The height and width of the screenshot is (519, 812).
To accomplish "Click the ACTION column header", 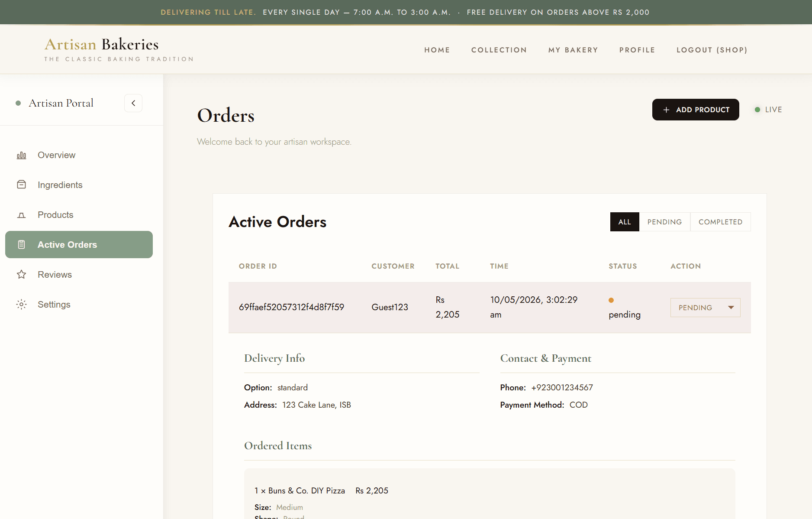I will [x=686, y=266].
